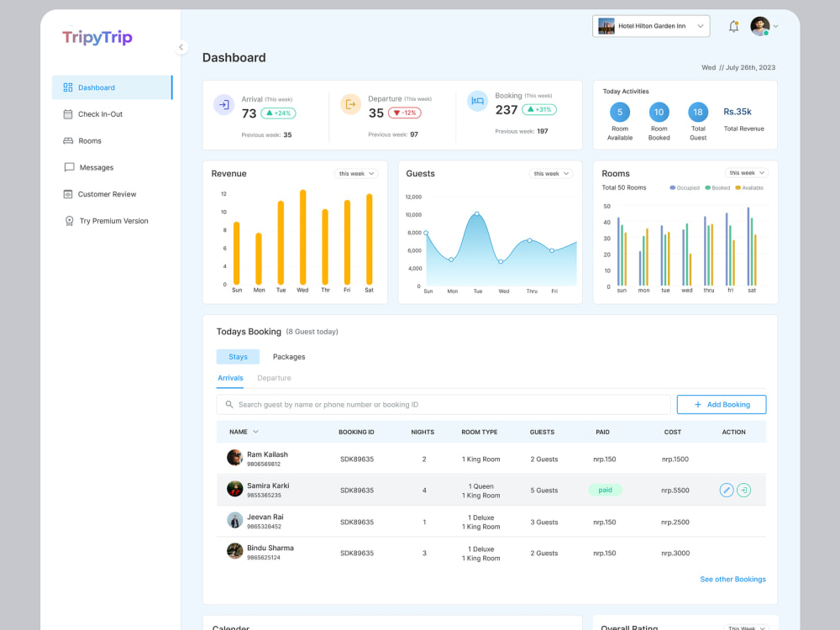
Task: Click the Room Booked circle showing 10
Action: (x=659, y=112)
